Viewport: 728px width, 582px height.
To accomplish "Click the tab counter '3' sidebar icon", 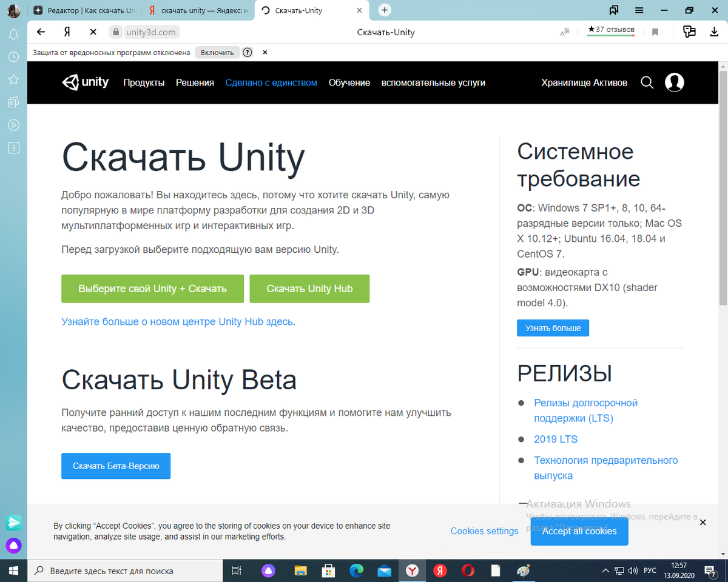I will (13, 147).
